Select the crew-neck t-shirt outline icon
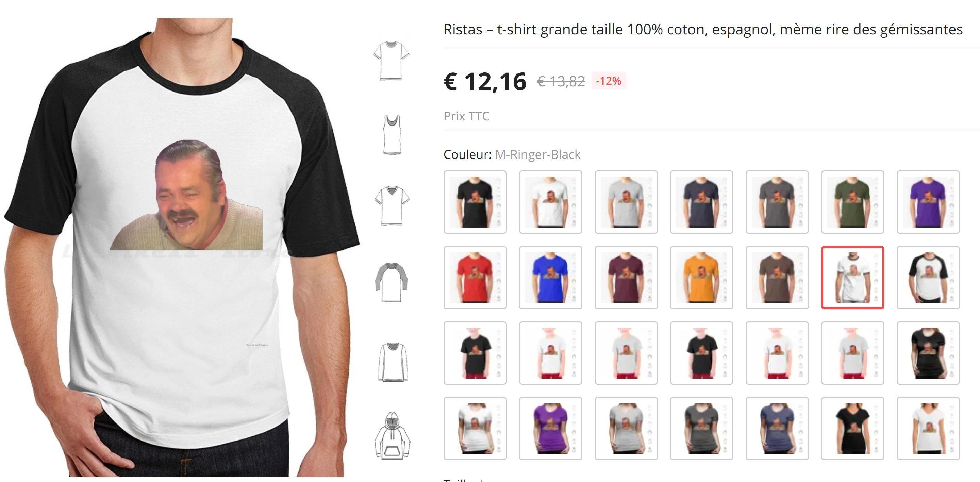 click(392, 61)
